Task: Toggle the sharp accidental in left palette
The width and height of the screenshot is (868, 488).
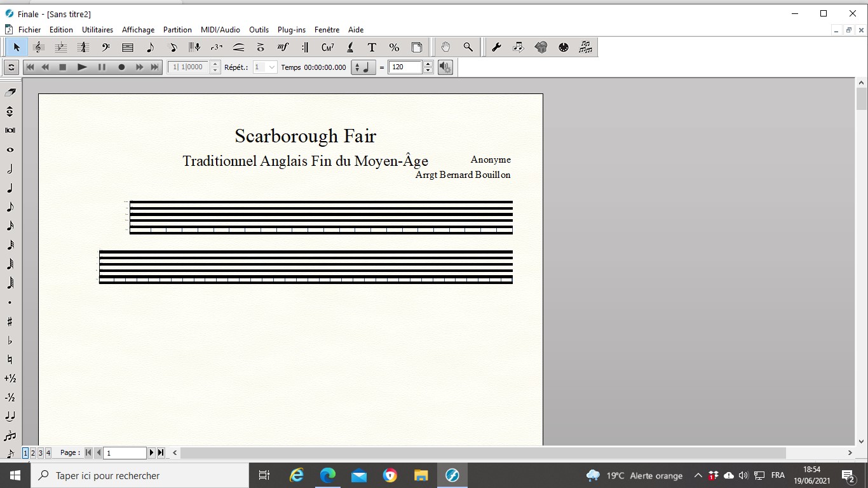Action: [x=10, y=322]
